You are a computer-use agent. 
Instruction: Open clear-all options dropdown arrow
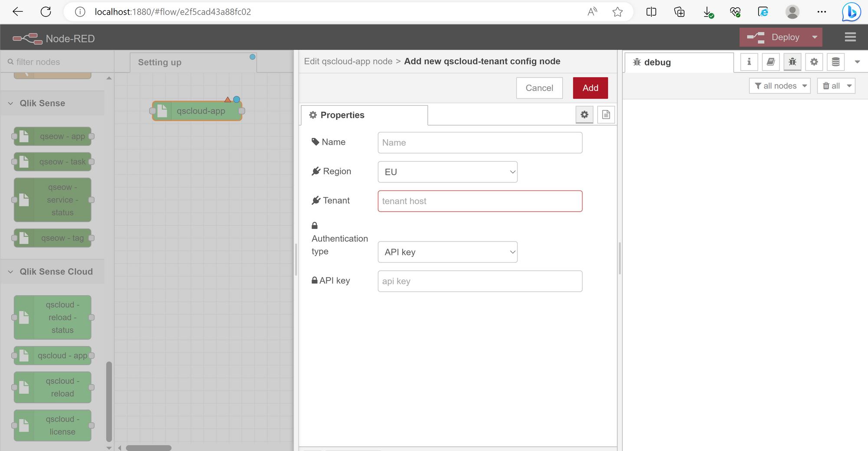click(x=849, y=86)
